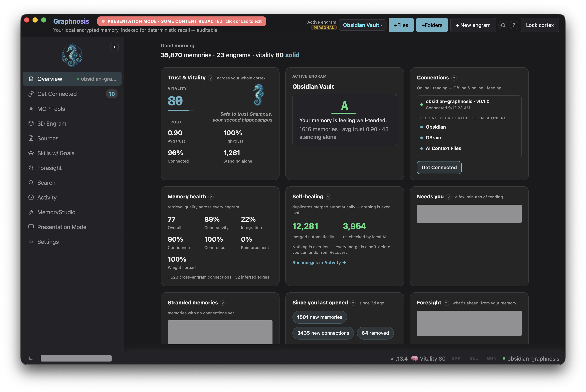This screenshot has width=586, height=392.
Task: Click the Settings gear icon in sidebar
Action: tap(31, 242)
